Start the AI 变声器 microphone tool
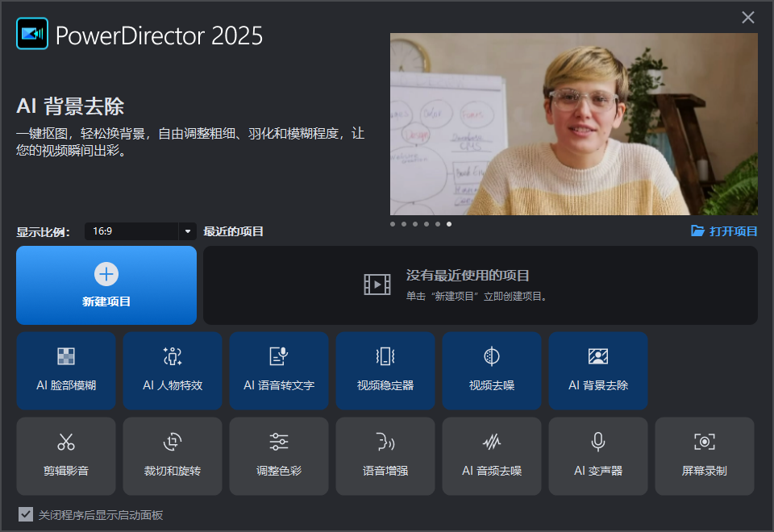The image size is (774, 532). [x=598, y=455]
